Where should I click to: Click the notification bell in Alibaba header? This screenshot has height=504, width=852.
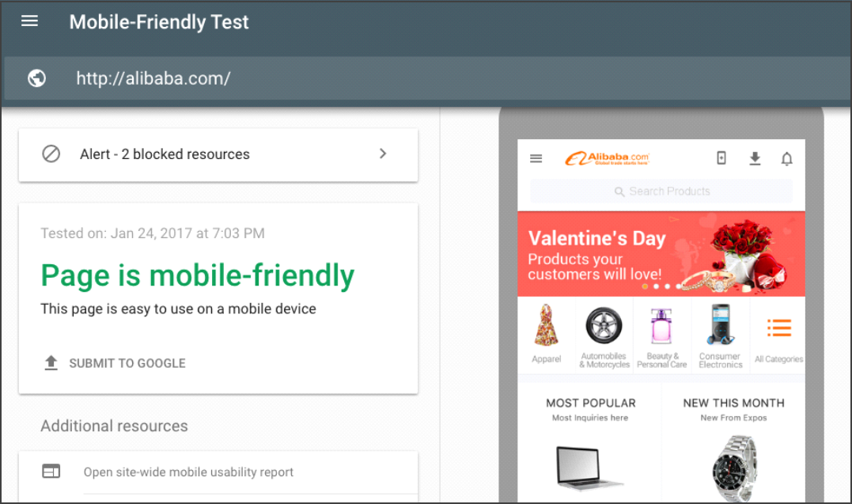(786, 159)
